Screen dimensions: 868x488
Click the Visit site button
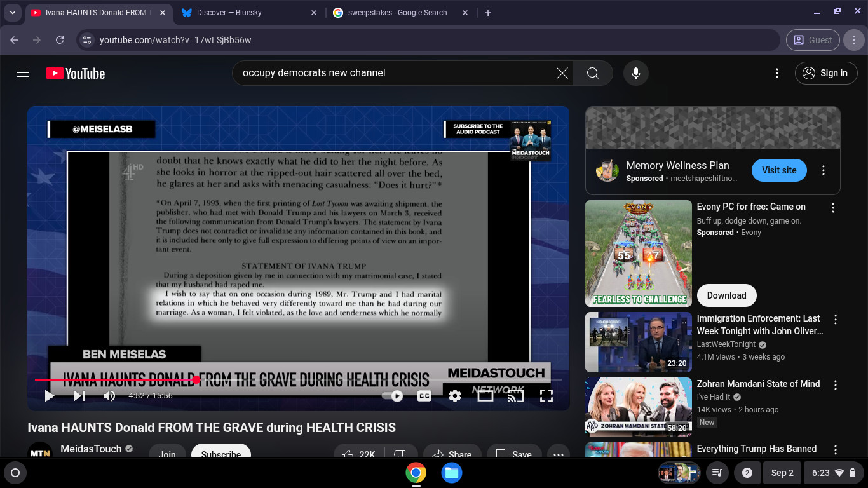pyautogui.click(x=779, y=170)
